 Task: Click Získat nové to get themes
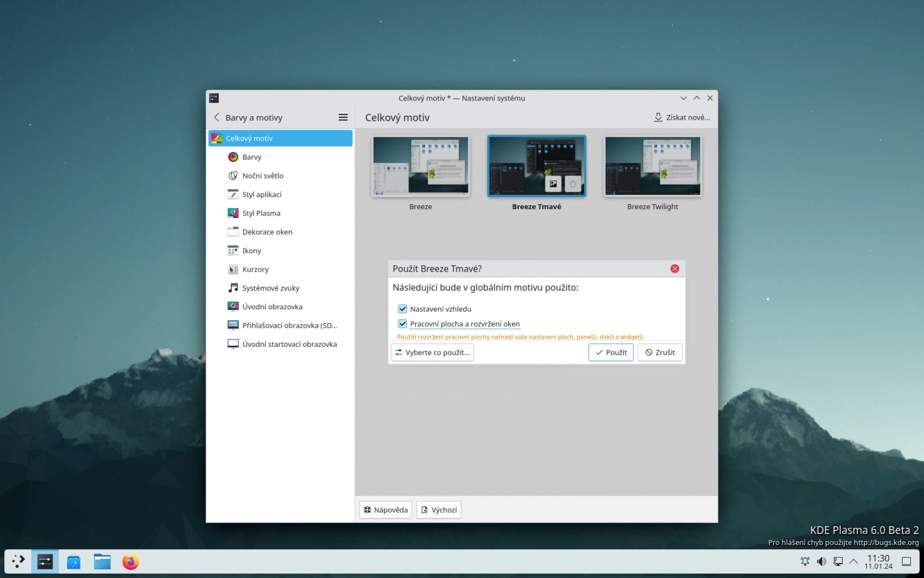pyautogui.click(x=682, y=117)
